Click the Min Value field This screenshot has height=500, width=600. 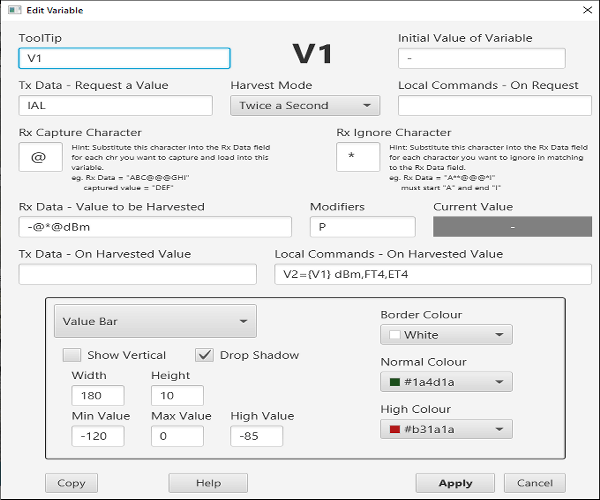[x=98, y=436]
